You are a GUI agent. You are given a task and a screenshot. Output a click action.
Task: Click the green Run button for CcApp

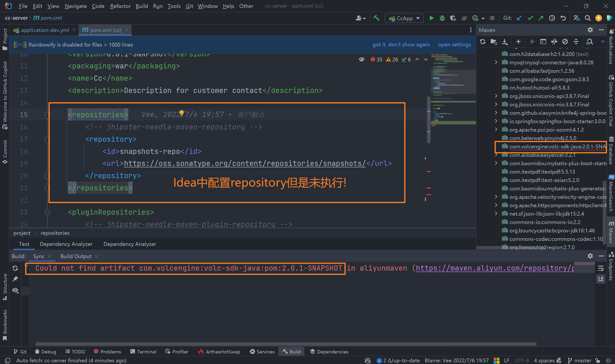click(431, 18)
